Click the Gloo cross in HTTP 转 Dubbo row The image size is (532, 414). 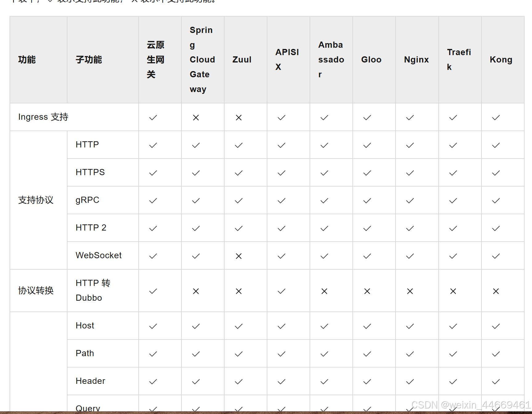point(367,291)
